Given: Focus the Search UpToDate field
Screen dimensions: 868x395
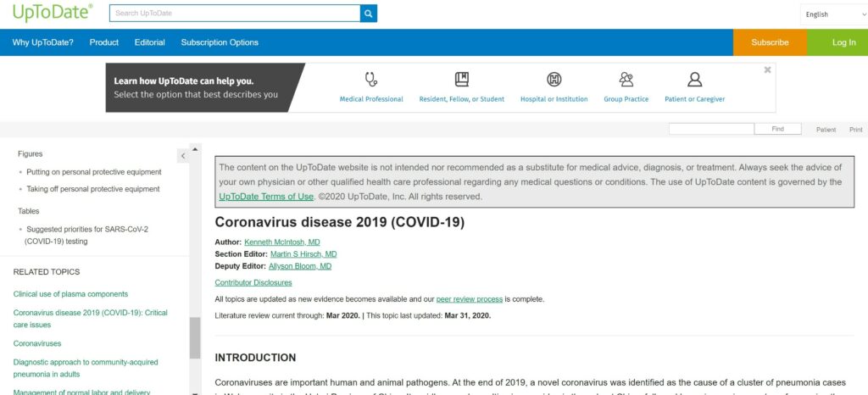Looking at the screenshot, I should pos(235,14).
